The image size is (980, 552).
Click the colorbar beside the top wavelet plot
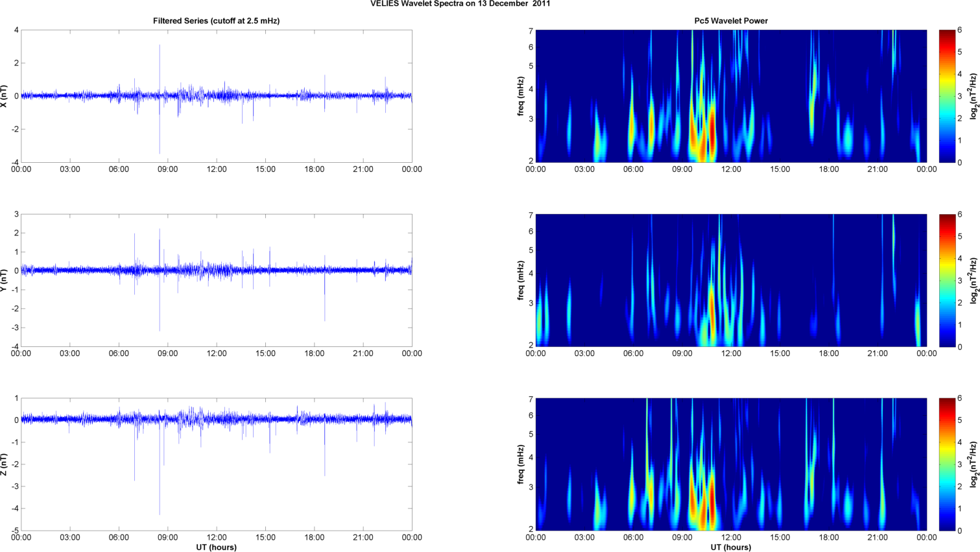pos(947,96)
